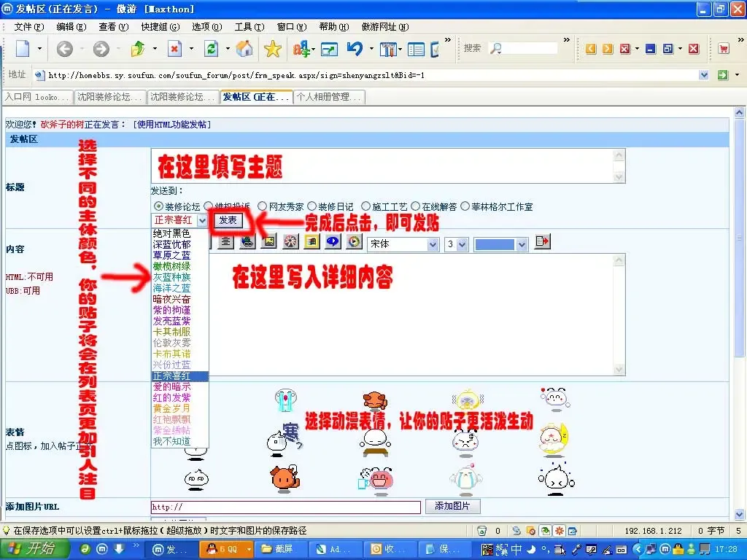Open the 工具 menu
Image resolution: width=747 pixels, height=560 pixels.
point(249,27)
